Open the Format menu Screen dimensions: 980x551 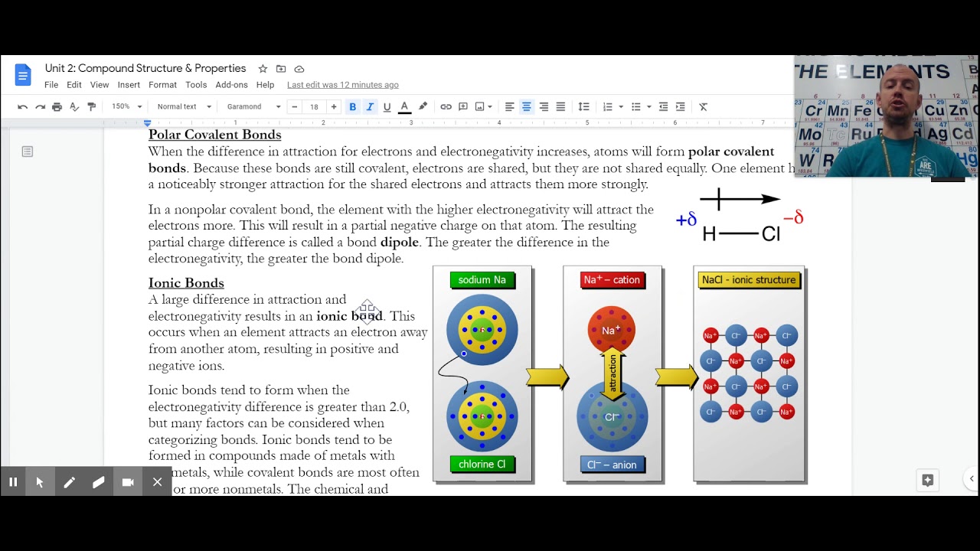click(162, 85)
